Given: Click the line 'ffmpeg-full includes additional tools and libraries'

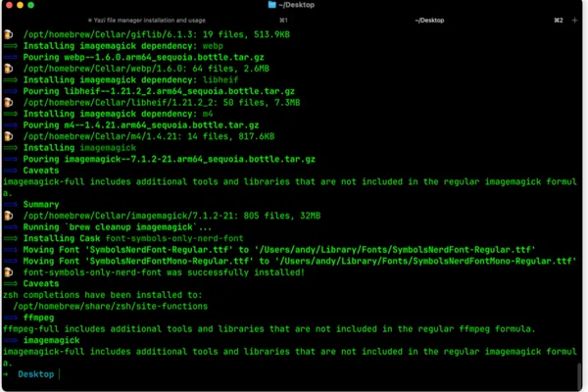Looking at the screenshot, I should 269,329.
